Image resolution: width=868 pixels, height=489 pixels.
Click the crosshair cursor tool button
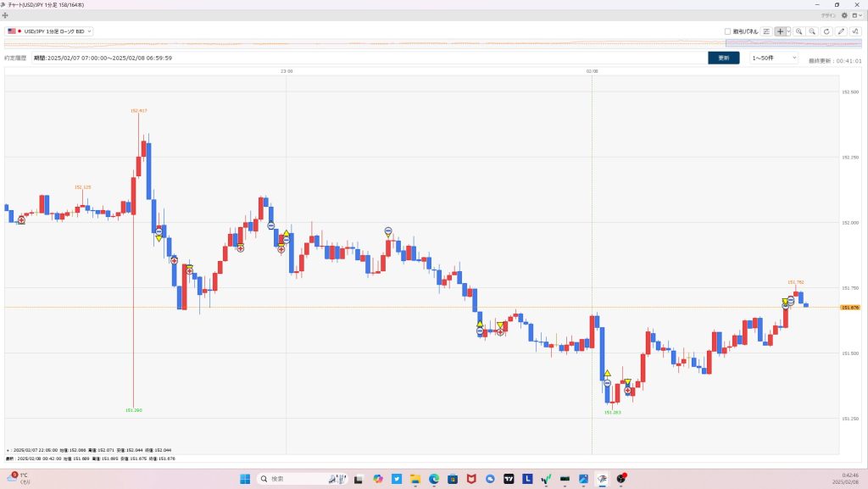(781, 31)
